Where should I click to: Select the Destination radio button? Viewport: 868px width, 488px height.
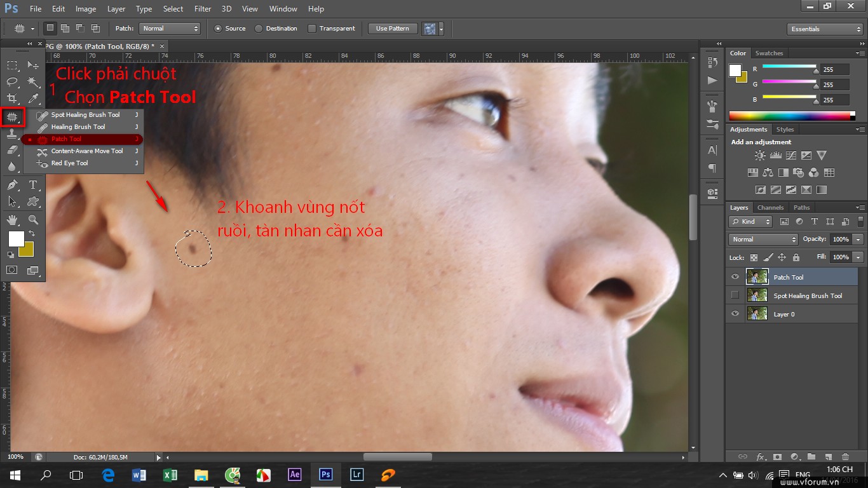click(x=259, y=29)
